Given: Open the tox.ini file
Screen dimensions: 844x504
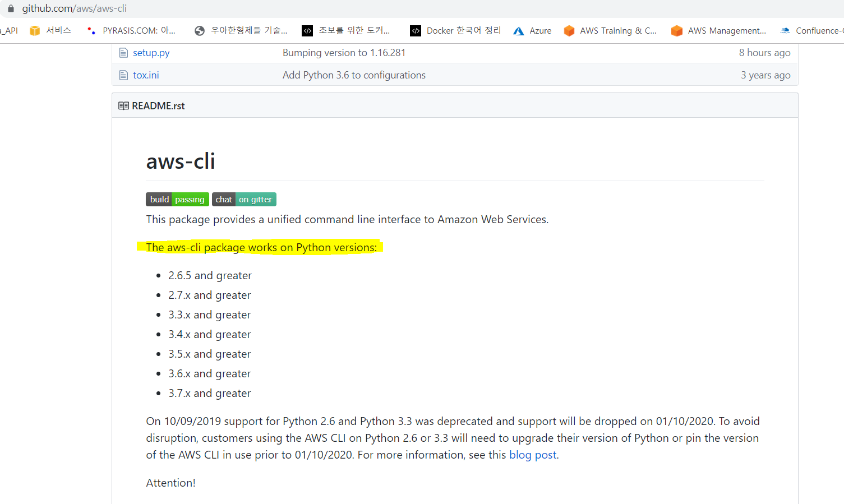Looking at the screenshot, I should coord(146,75).
